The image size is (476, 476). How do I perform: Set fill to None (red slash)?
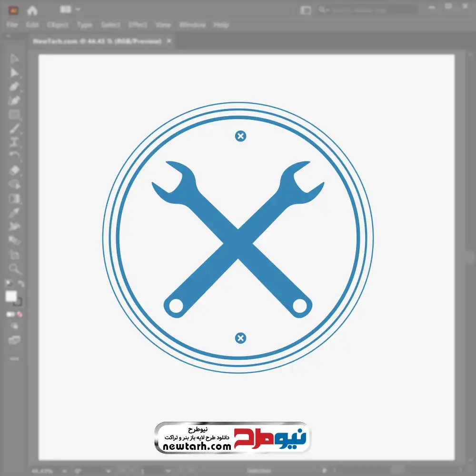click(x=20, y=315)
